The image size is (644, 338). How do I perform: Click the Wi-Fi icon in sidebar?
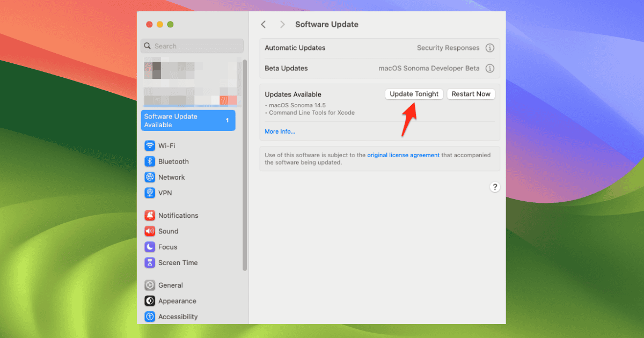(150, 146)
